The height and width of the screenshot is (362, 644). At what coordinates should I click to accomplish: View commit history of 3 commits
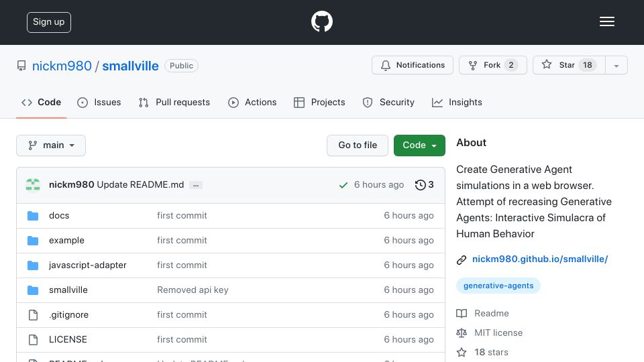(424, 185)
